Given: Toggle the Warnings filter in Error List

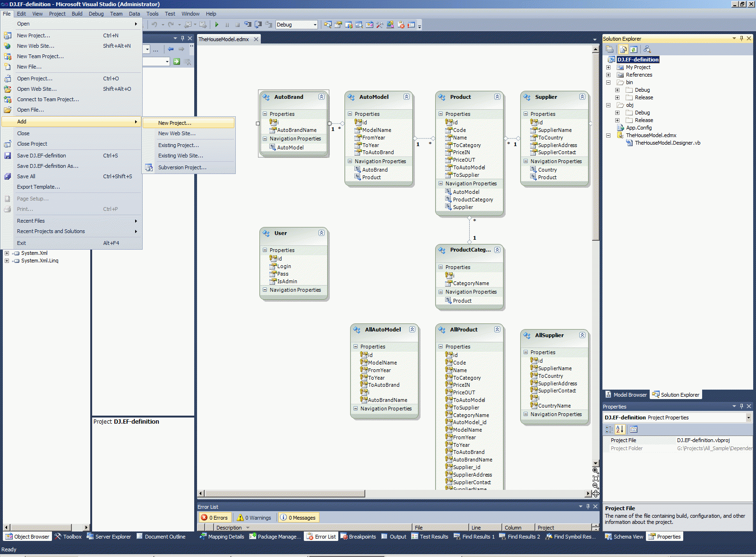Looking at the screenshot, I should pyautogui.click(x=254, y=518).
